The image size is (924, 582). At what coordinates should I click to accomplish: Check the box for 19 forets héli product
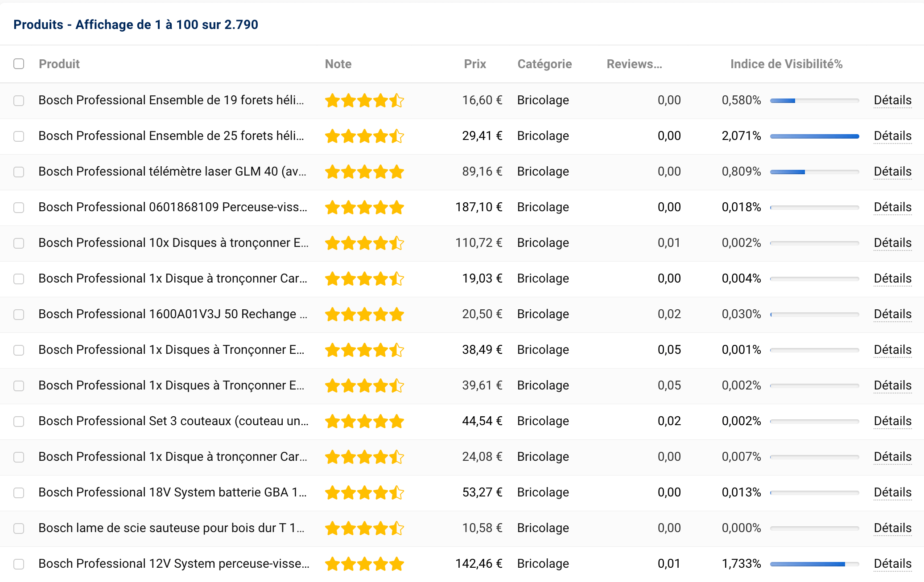click(19, 101)
